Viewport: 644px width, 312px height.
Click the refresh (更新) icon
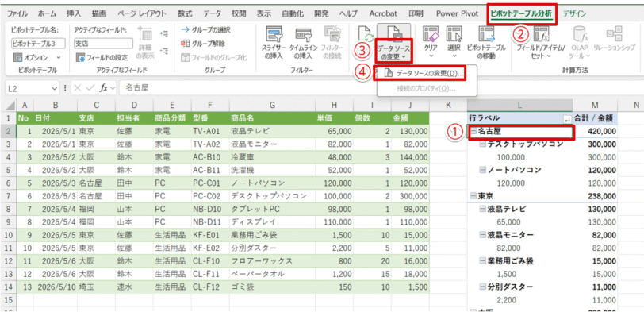pos(364,35)
